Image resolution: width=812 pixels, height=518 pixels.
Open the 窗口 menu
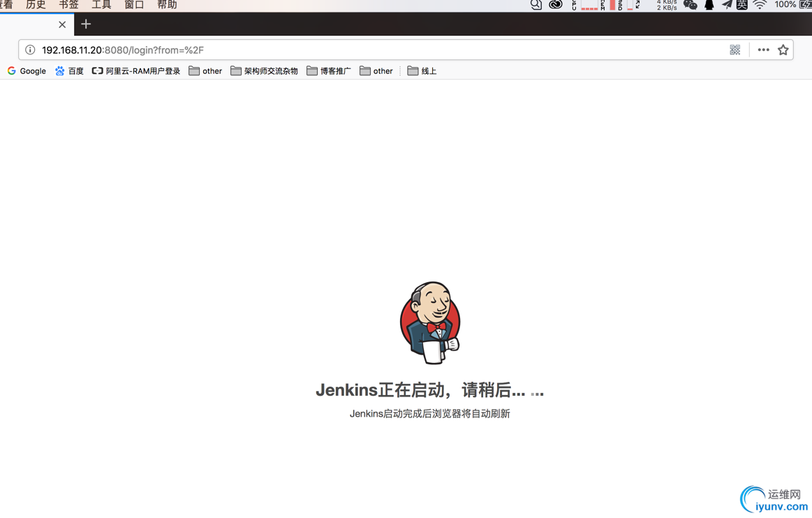coord(134,5)
